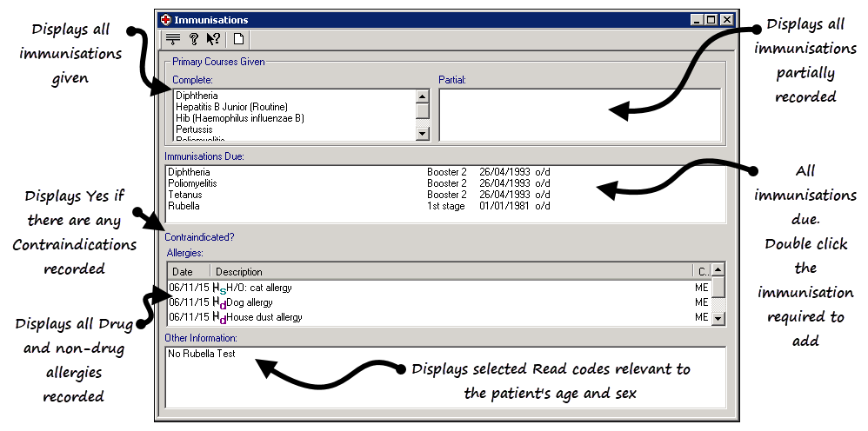Open Help via the question mark icon
868x431 pixels.
pos(194,38)
